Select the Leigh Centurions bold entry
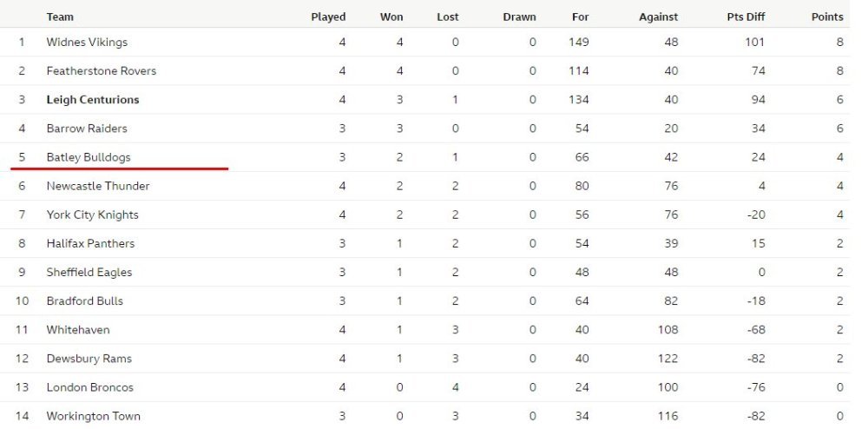This screenshot has height=429, width=868. point(93,100)
